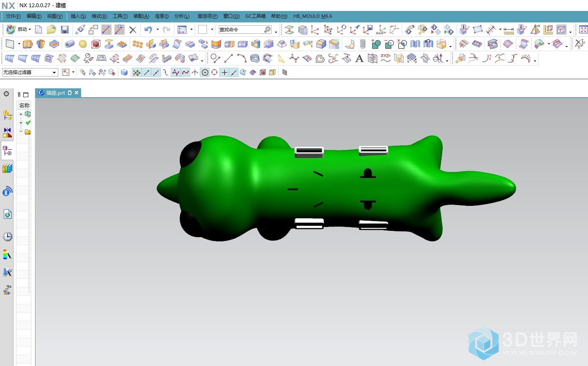
Task: Open the selection filter dropdown
Action: pos(30,72)
